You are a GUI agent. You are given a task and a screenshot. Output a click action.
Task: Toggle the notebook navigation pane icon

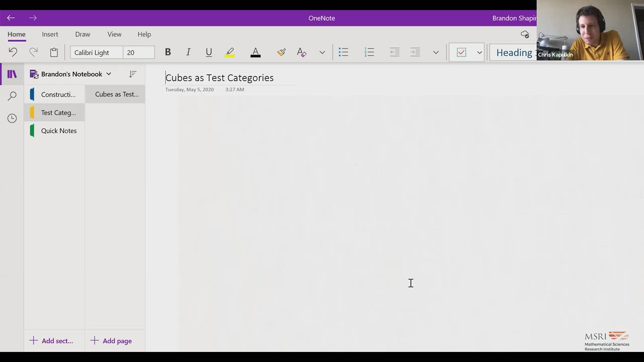[12, 74]
